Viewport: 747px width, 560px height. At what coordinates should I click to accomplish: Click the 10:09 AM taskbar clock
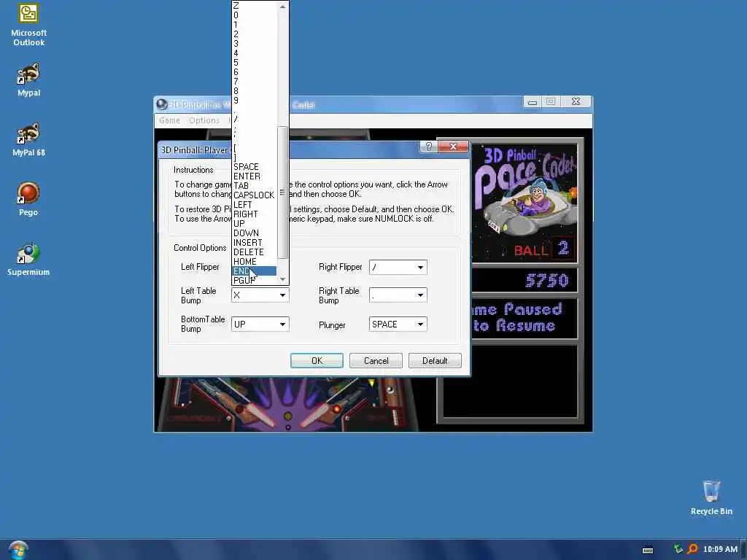[720, 549]
